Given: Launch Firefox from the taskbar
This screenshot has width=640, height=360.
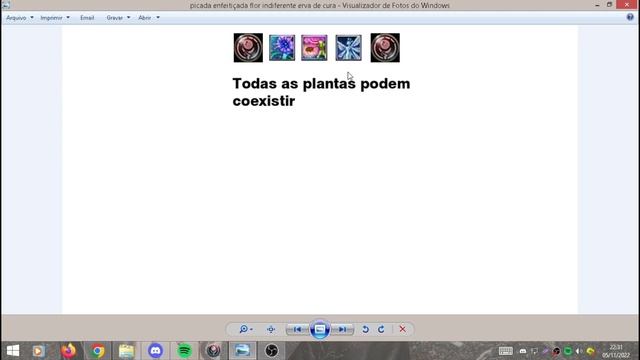Looking at the screenshot, I should tap(69, 351).
